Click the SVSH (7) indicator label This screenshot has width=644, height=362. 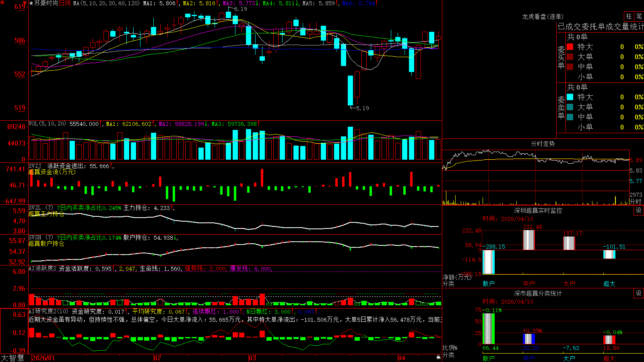coord(41,238)
